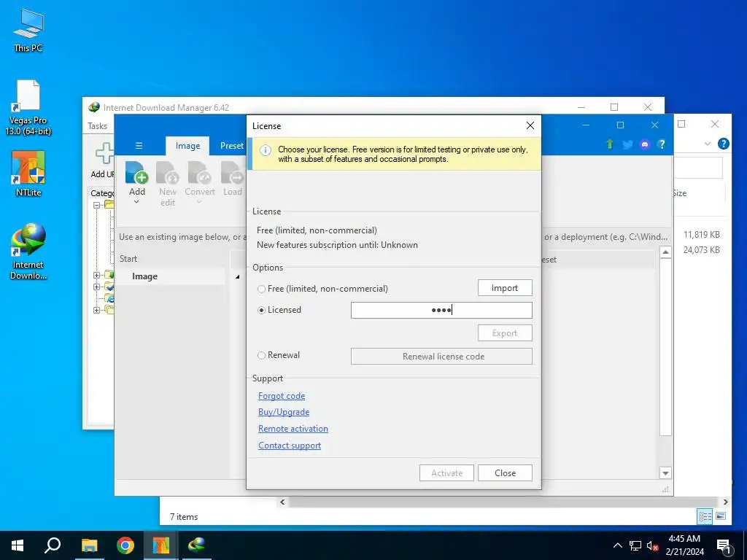747x560 pixels.
Task: Open Internet Download Manager desktop shortcut
Action: click(28, 251)
